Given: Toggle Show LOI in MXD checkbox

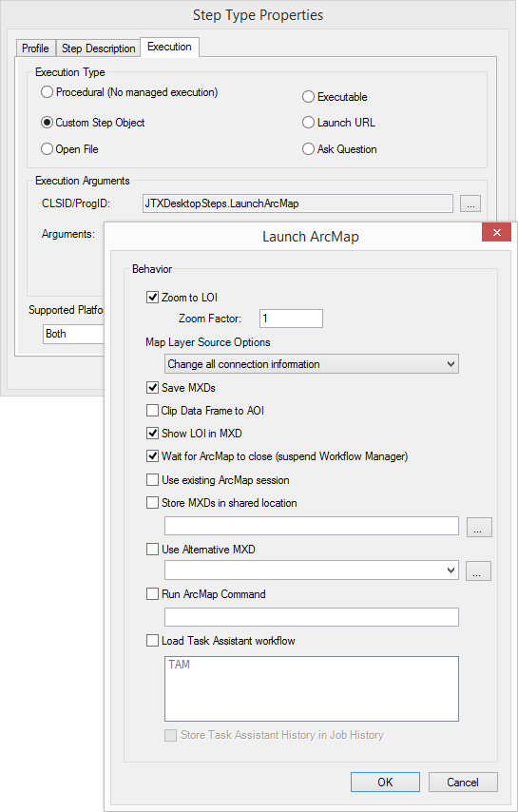Looking at the screenshot, I should pyautogui.click(x=152, y=433).
